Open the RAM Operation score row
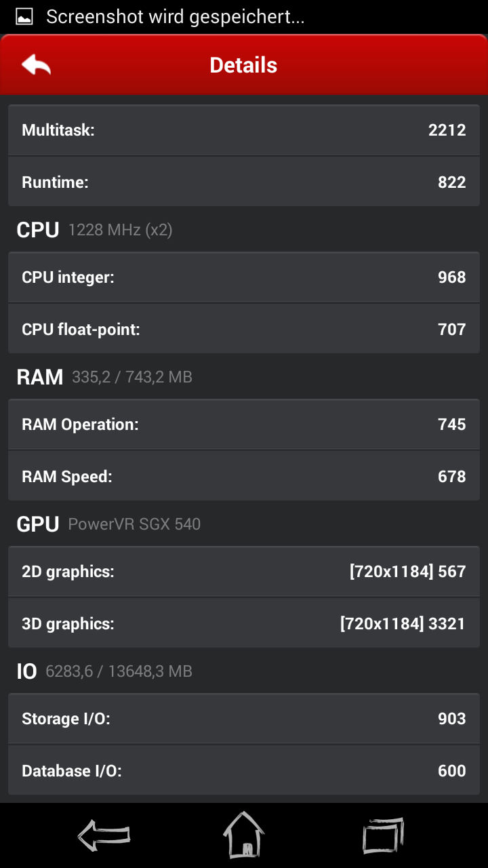The height and width of the screenshot is (868, 488). coord(244,425)
